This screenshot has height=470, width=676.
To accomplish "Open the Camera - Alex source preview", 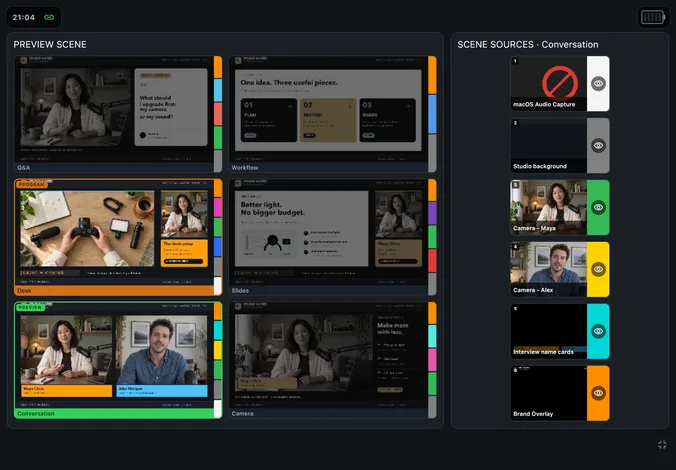I will tap(548, 269).
